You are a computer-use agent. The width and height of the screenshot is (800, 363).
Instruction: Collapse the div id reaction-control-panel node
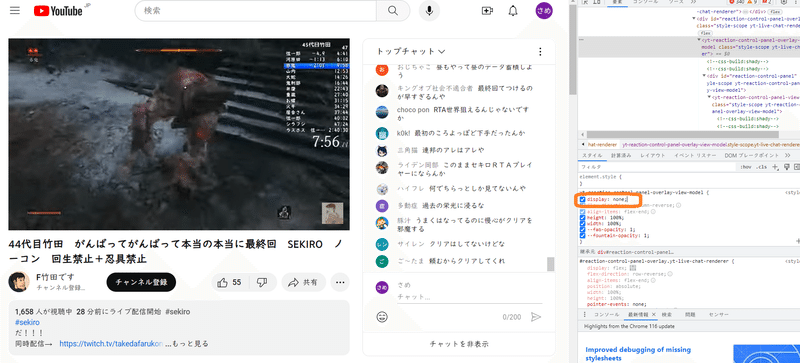(705, 76)
